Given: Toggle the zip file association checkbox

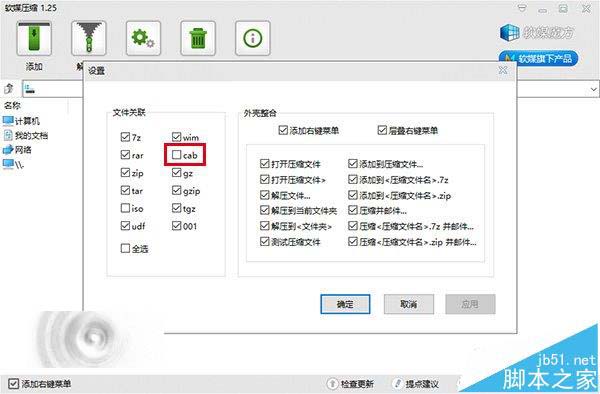Looking at the screenshot, I should point(125,173).
